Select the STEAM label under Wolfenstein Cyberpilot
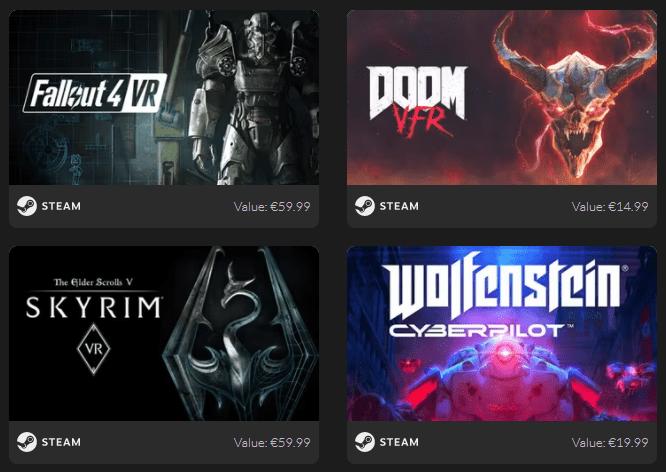 point(399,442)
